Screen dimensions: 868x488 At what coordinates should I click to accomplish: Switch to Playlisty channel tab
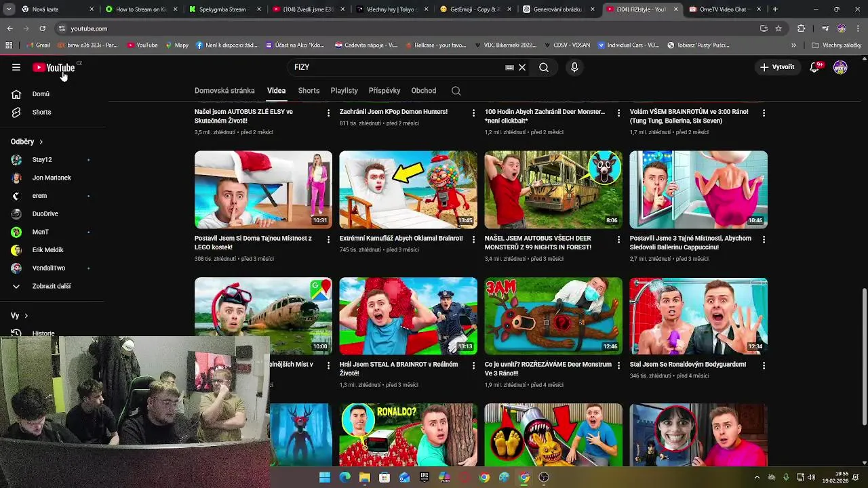pos(344,91)
